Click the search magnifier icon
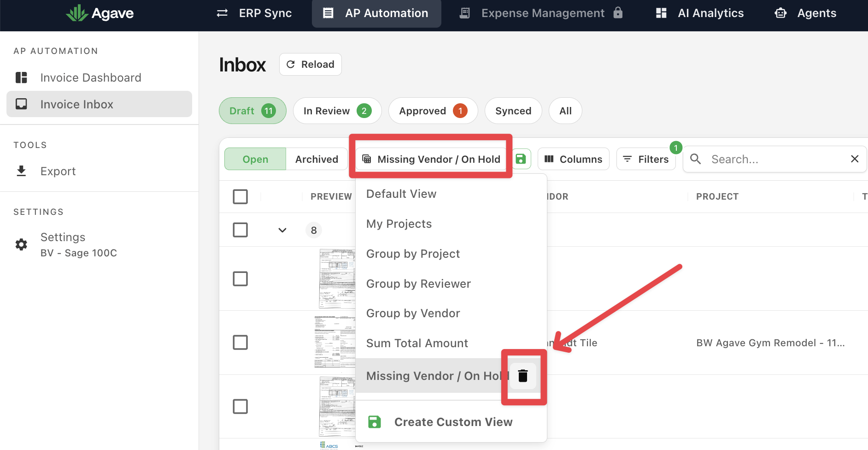The image size is (868, 450). 696,159
